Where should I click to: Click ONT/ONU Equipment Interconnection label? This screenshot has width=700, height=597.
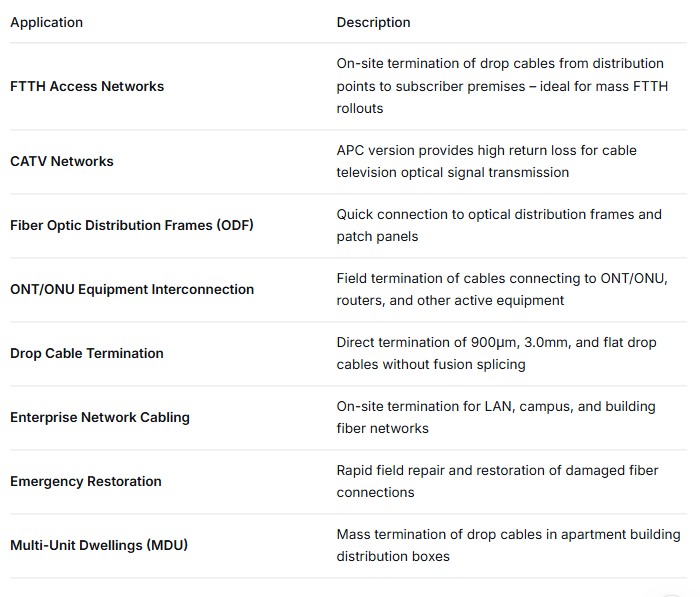(132, 289)
